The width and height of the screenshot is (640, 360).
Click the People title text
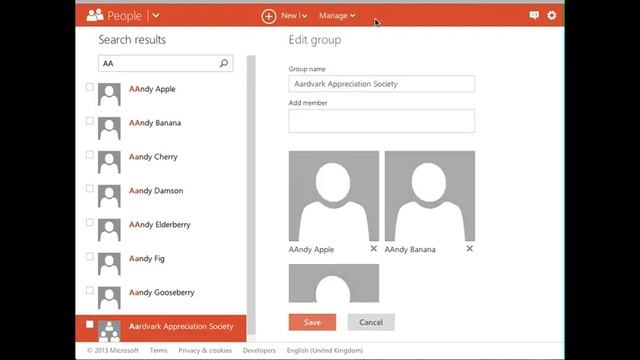click(124, 16)
